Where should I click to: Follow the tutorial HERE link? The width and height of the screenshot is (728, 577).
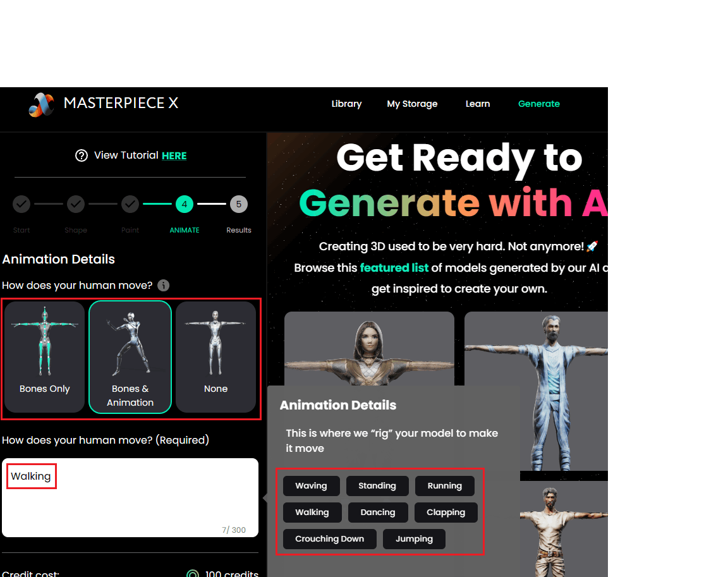(174, 156)
